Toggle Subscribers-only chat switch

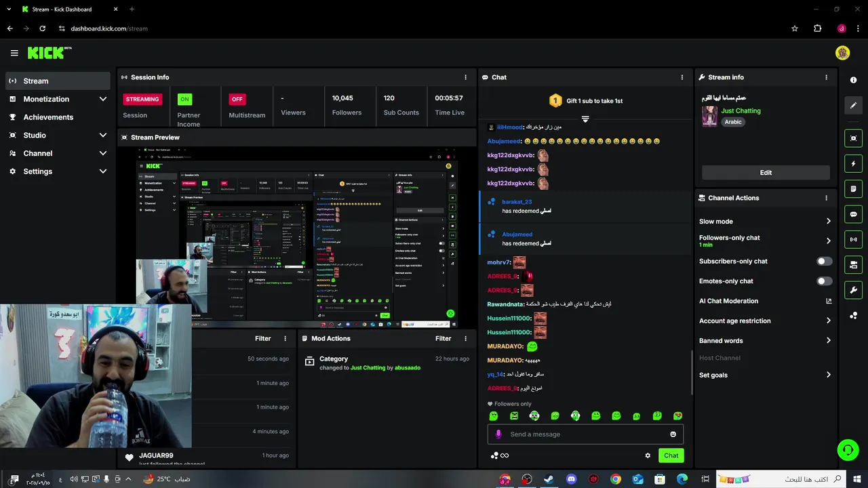tap(824, 261)
